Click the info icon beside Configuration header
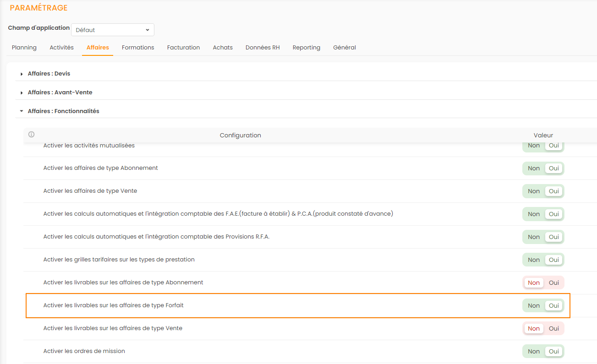 point(32,135)
